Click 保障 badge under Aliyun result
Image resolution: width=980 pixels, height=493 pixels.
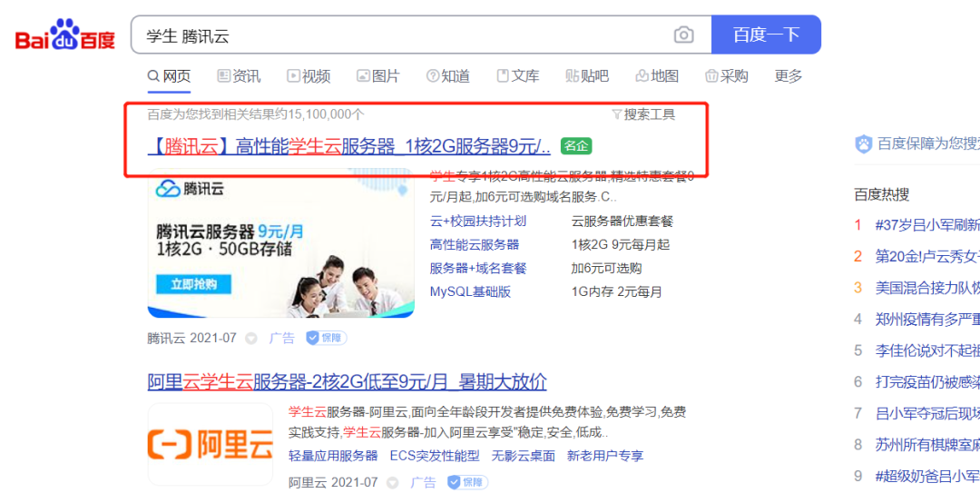(x=467, y=482)
